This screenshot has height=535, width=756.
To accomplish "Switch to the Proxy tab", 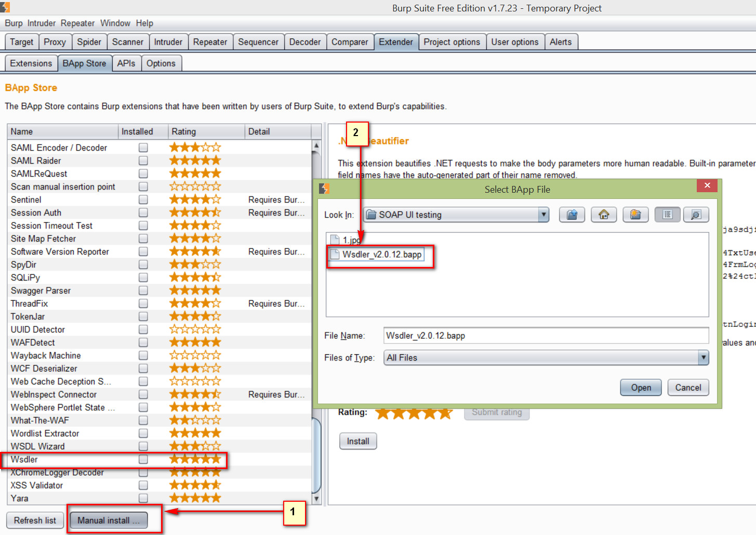I will coord(55,42).
